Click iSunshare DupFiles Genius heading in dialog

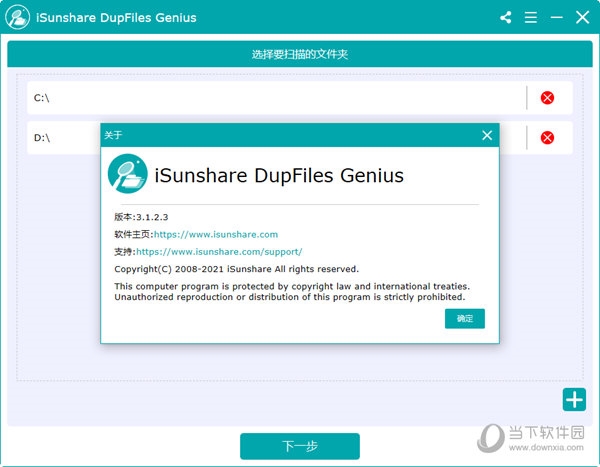(x=279, y=176)
